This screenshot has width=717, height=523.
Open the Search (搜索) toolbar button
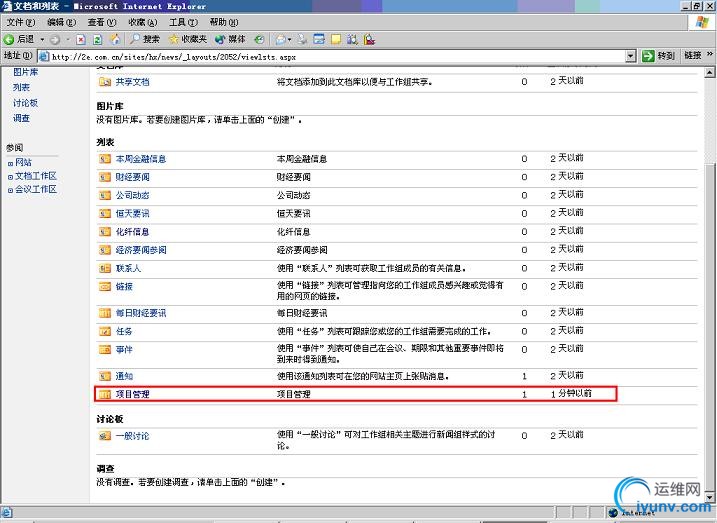point(144,39)
